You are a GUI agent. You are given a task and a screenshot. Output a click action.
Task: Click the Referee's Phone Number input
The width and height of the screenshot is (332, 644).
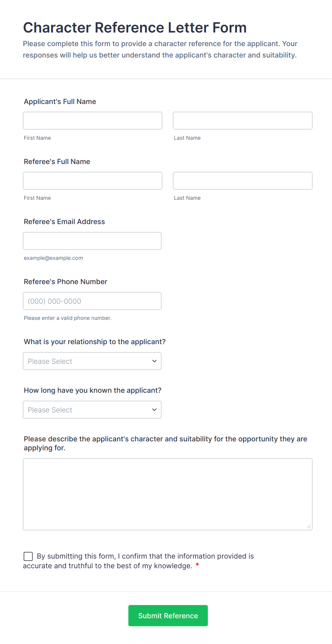(x=92, y=301)
